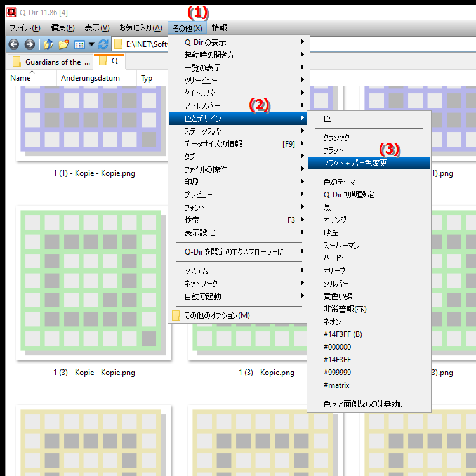Viewport: 476px width, 476px height.
Task: Click the back navigation arrow icon
Action: coord(14,44)
